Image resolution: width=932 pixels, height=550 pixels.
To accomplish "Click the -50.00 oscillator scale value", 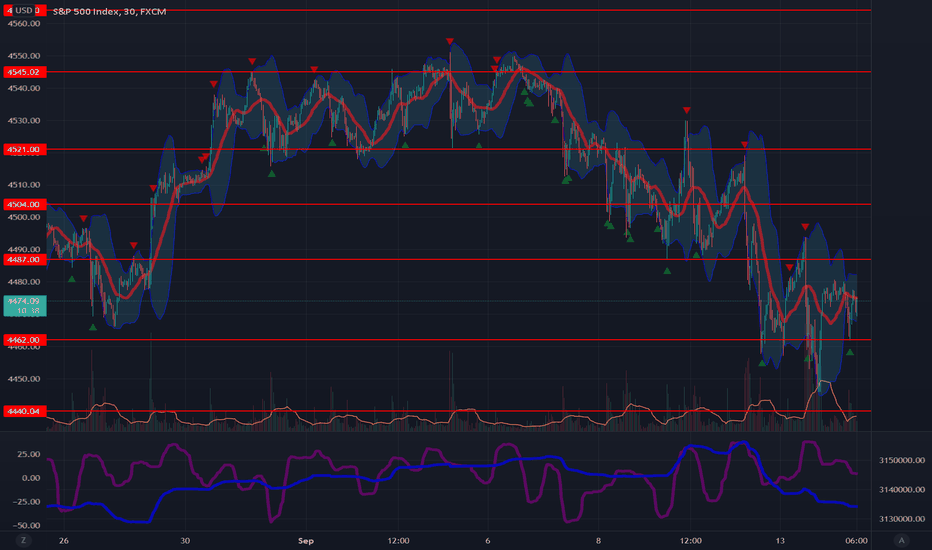I will click(26, 526).
